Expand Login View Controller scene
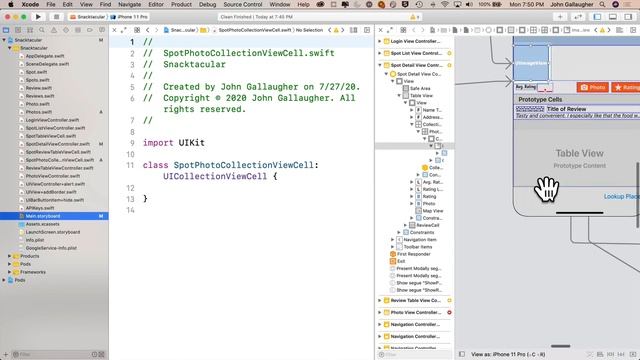 pyautogui.click(x=379, y=41)
